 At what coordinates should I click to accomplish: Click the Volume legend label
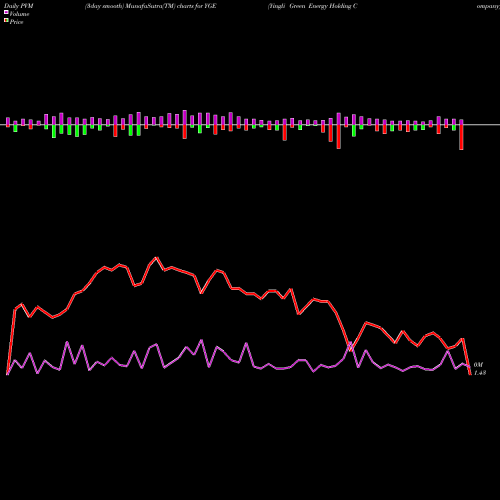19,14
